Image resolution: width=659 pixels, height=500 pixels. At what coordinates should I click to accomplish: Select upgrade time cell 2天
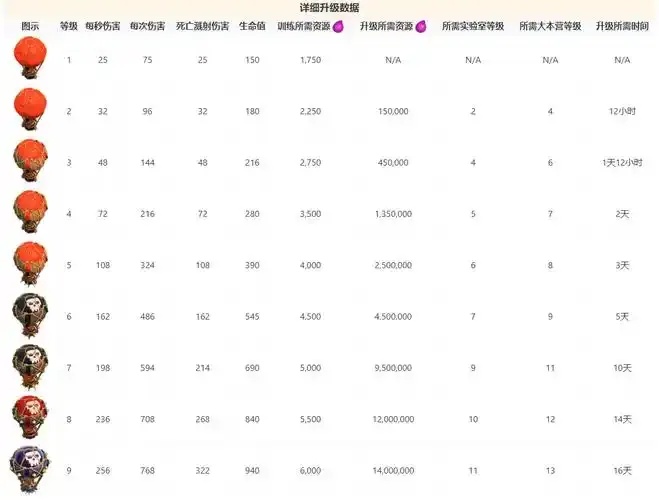(x=622, y=214)
